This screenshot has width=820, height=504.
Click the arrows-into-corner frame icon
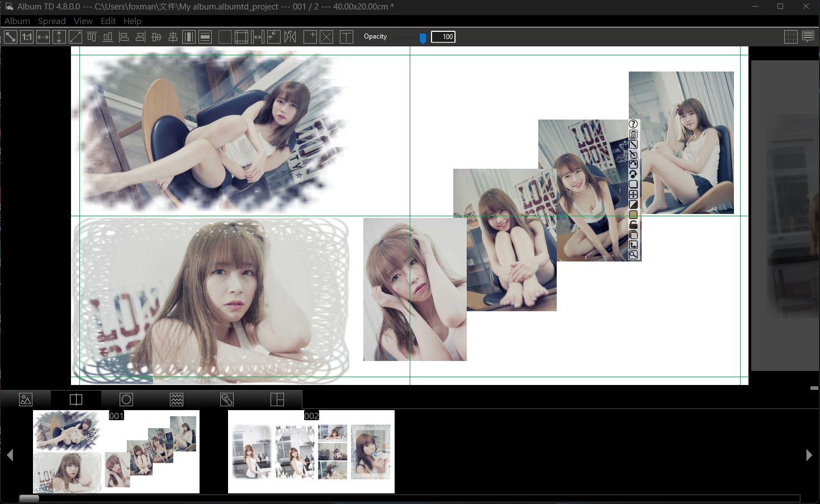click(x=274, y=37)
